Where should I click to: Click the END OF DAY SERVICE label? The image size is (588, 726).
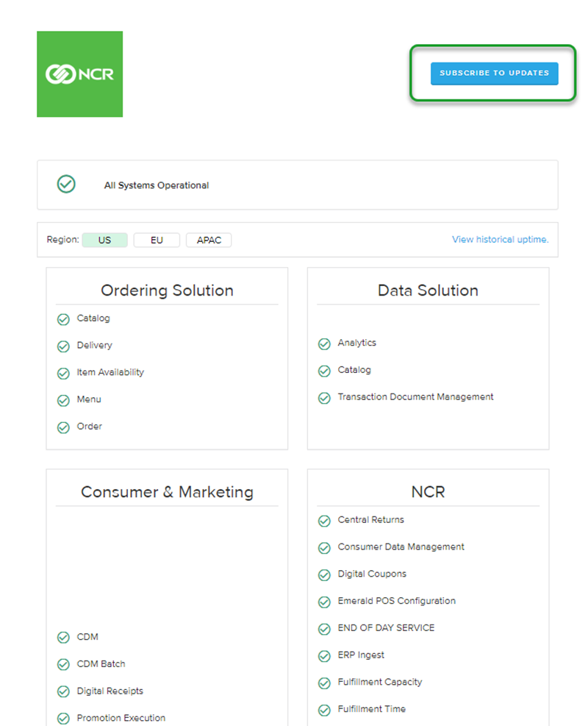point(386,628)
